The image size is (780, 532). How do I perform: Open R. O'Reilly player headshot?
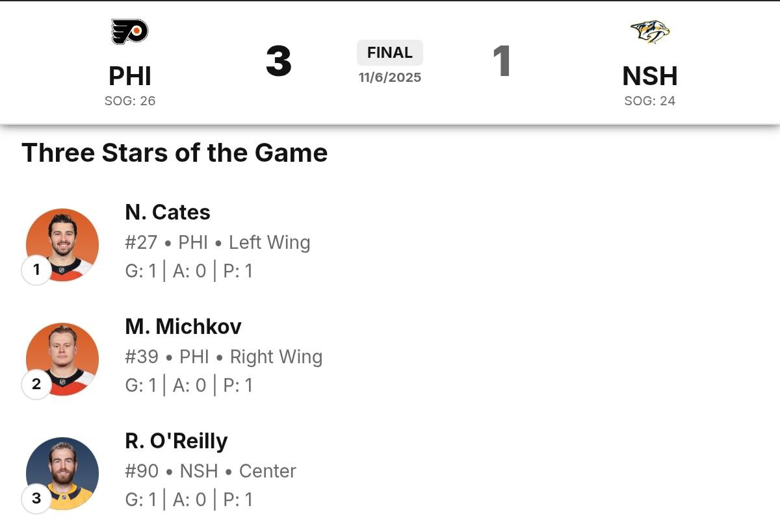[x=62, y=473]
